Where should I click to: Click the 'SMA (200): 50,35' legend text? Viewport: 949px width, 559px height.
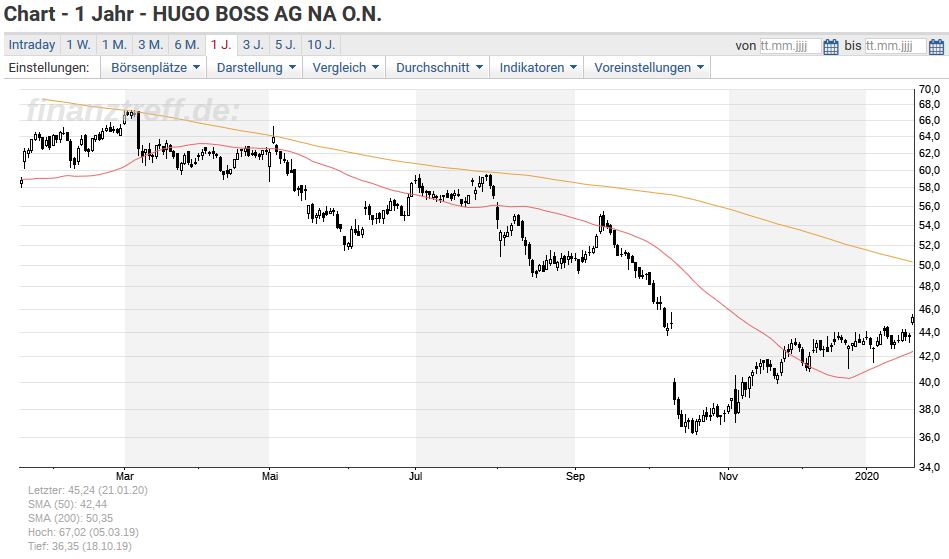tap(70, 518)
